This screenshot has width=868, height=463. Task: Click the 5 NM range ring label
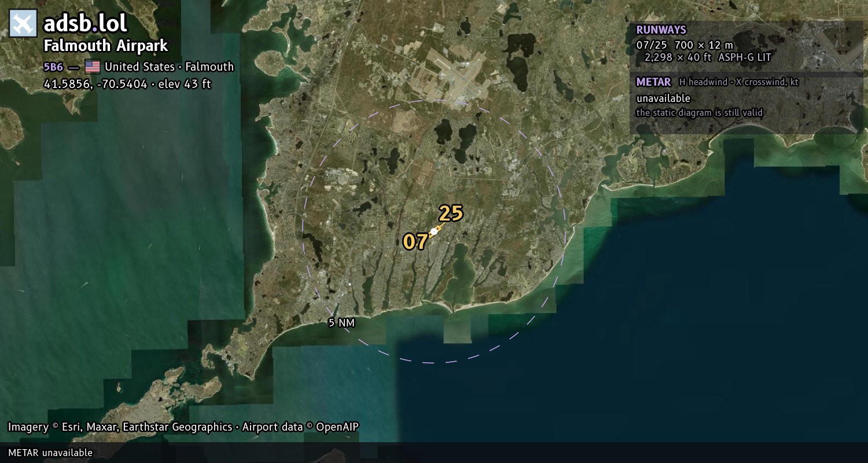pos(341,323)
